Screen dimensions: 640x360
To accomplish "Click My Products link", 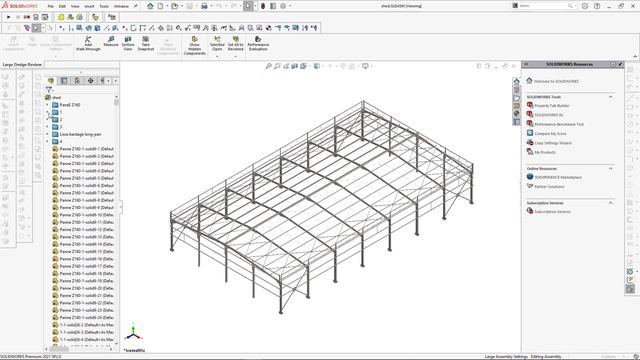I will [541, 152].
